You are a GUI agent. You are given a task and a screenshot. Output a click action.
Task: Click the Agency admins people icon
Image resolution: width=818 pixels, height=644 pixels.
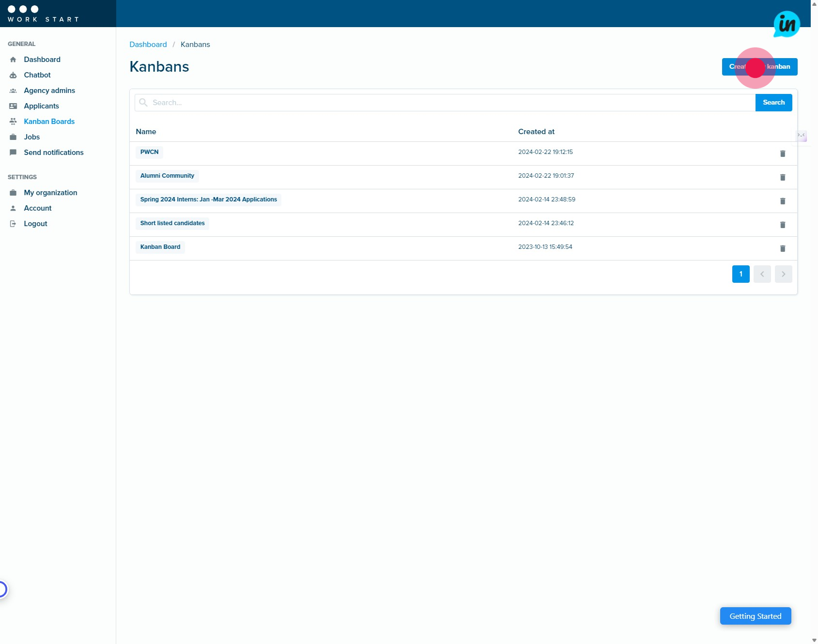coord(13,91)
